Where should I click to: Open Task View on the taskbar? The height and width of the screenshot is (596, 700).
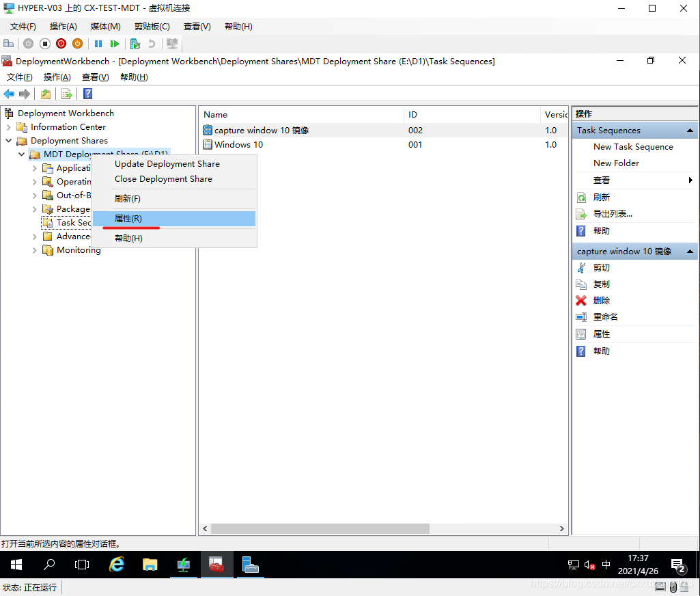coord(82,565)
